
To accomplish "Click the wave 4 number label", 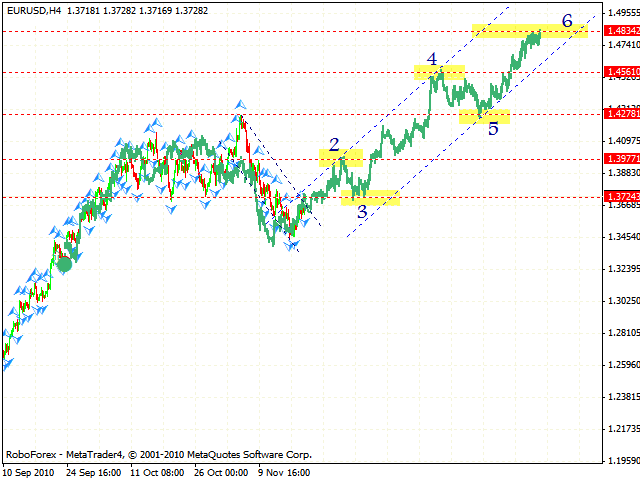I will (x=432, y=59).
